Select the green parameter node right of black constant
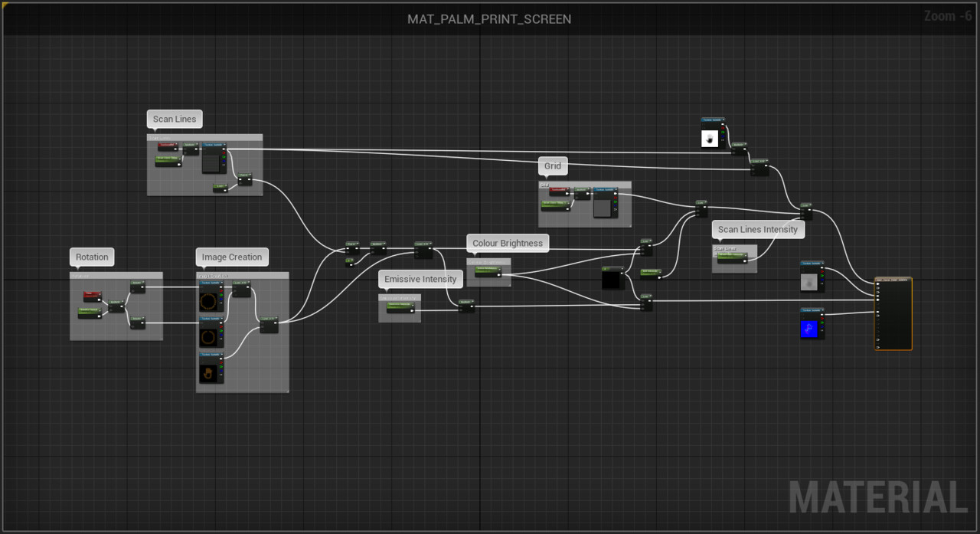Screen dimensions: 980x534 651,274
